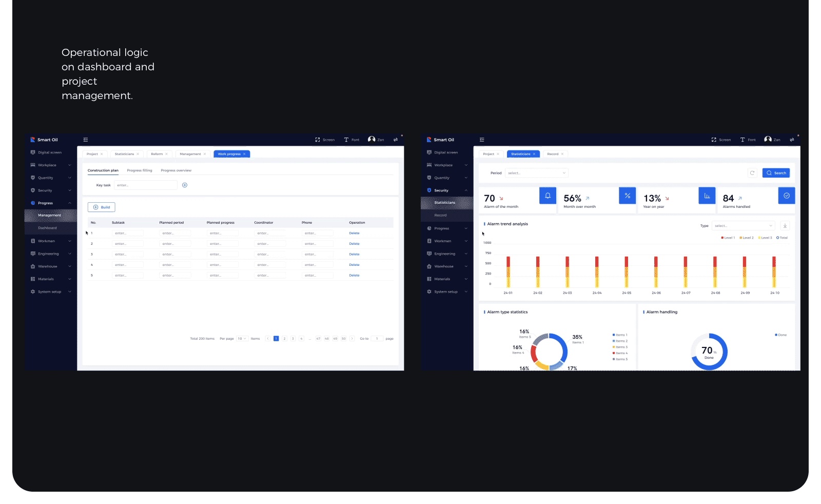Click download icon in Alarm trend analysis
Viewport: 821px width, 504px height.
point(785,226)
